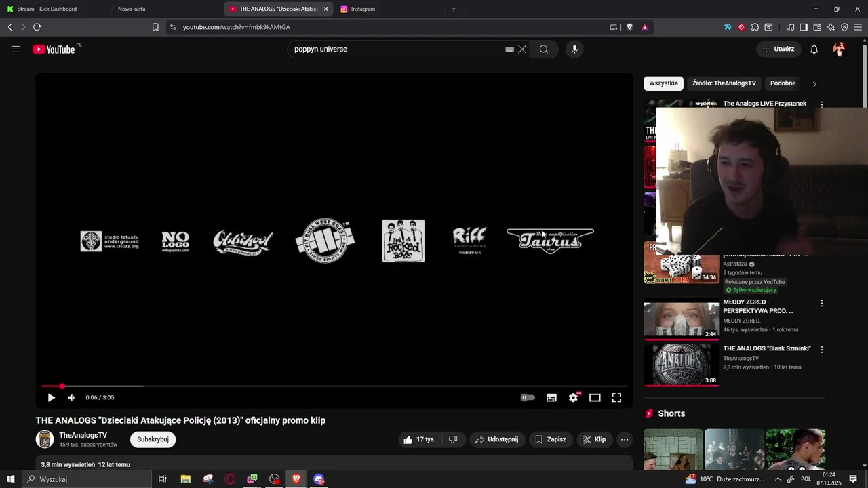This screenshot has height=488, width=868.
Task: Mute the video volume
Action: [x=71, y=398]
